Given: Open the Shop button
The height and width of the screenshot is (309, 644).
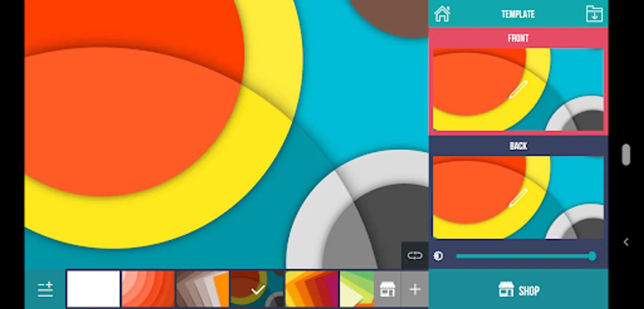Looking at the screenshot, I should (519, 289).
